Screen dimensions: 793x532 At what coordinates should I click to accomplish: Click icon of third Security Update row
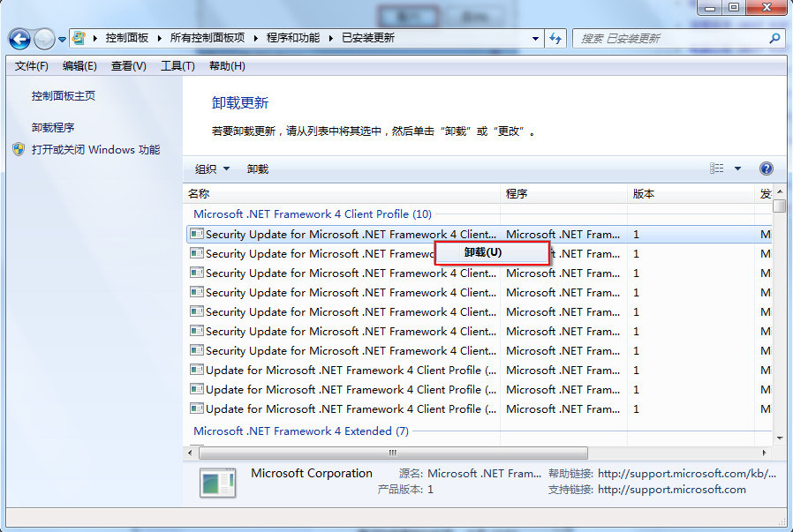point(197,273)
